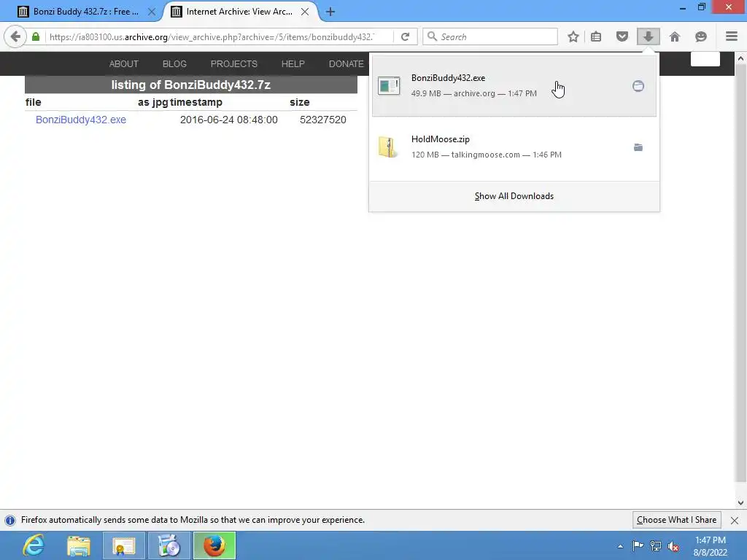This screenshot has width=747, height=560.
Task: Bookmark this page with the star icon
Action: coord(573,36)
